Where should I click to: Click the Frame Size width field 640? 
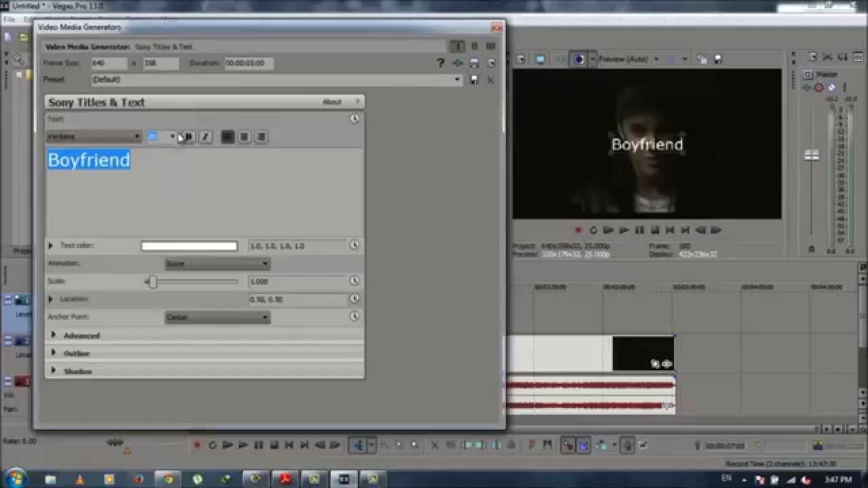click(x=109, y=63)
